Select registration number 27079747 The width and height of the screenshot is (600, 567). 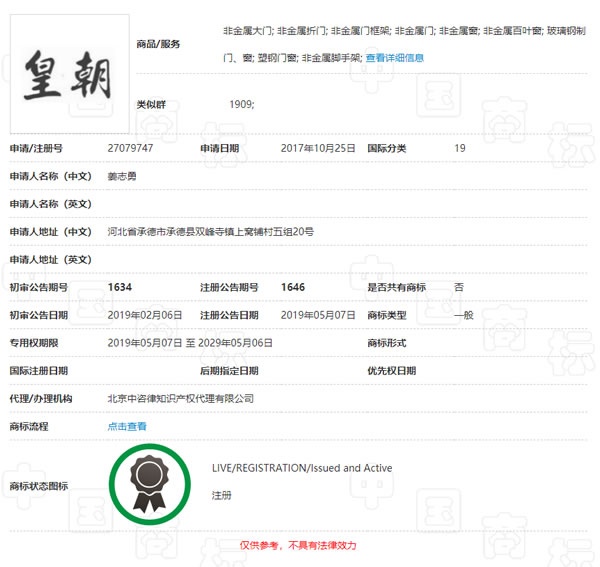(x=130, y=148)
